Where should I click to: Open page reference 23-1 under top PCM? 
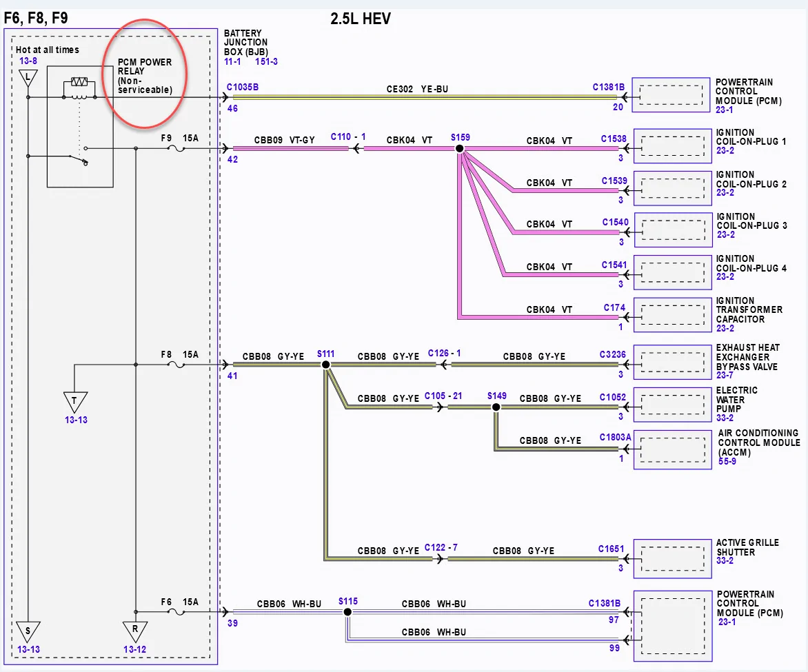[x=724, y=110]
